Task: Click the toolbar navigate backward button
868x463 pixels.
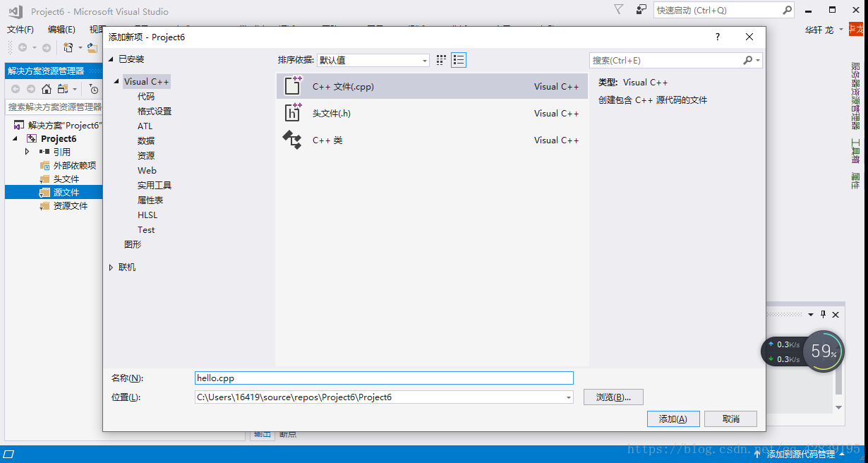Action: click(23, 47)
